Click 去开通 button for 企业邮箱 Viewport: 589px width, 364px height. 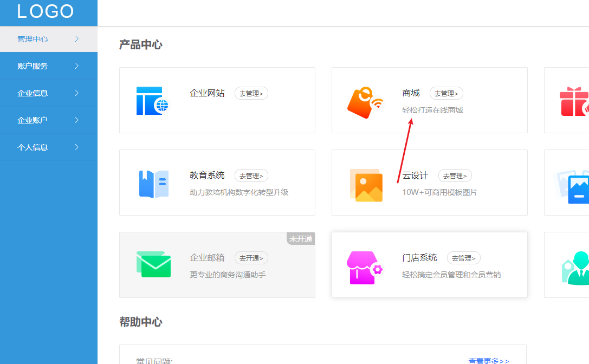pos(252,258)
